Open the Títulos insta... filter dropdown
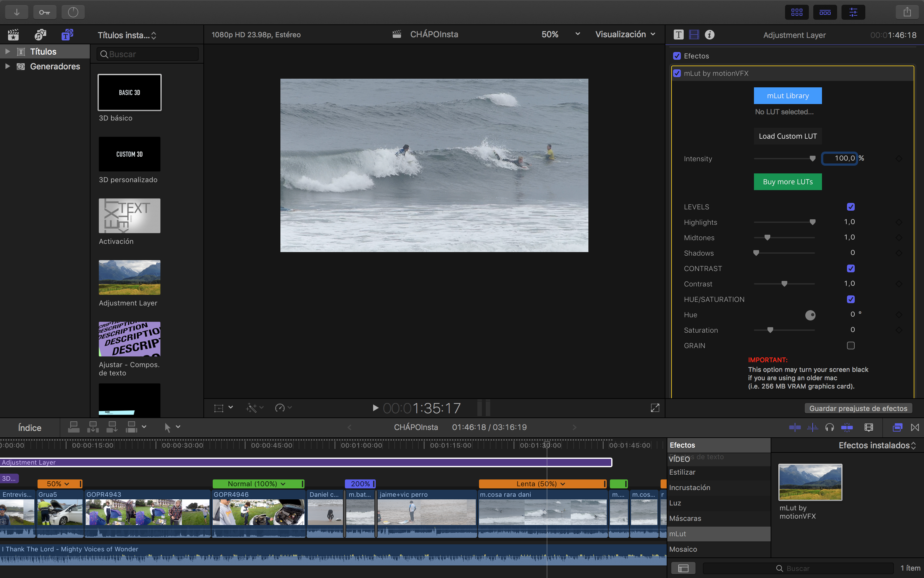Viewport: 924px width, 578px height. (127, 35)
